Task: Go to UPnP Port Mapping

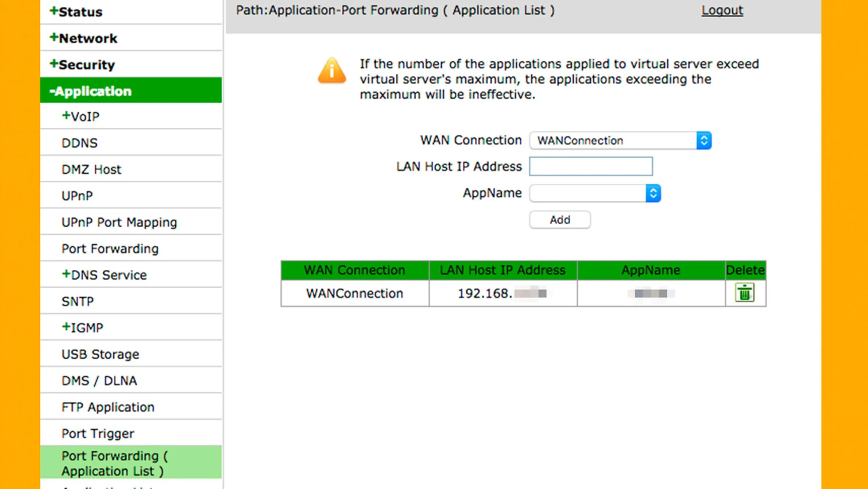Action: pos(119,222)
